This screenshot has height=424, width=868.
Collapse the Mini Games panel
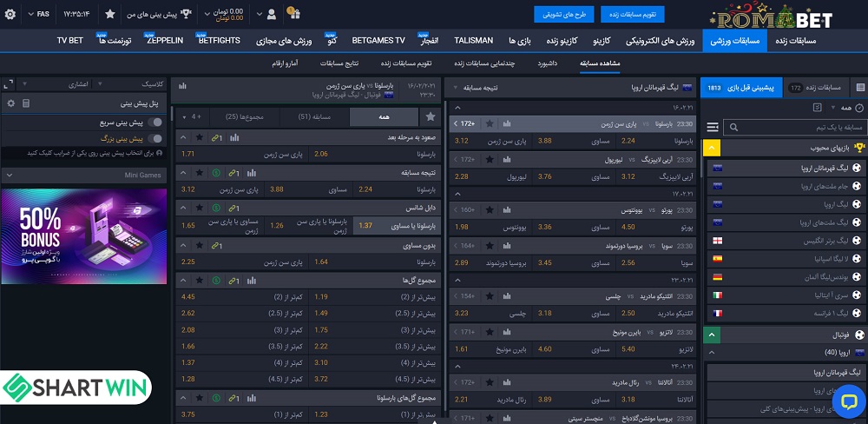pos(84,176)
